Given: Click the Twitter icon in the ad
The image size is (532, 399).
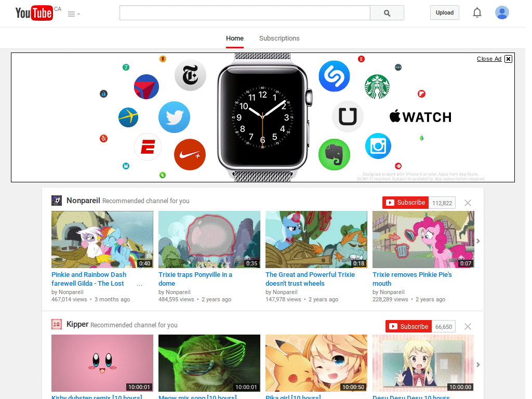Looking at the screenshot, I should pos(175,117).
